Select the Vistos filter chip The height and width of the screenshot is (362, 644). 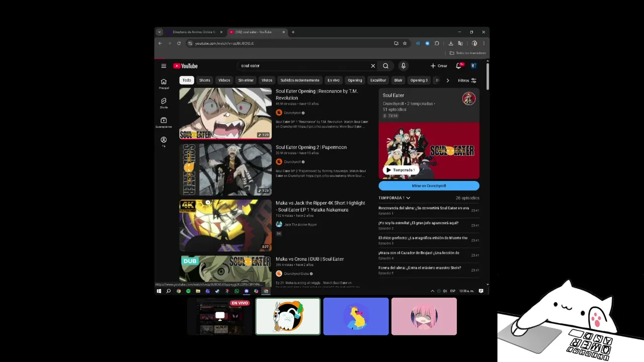click(x=267, y=80)
